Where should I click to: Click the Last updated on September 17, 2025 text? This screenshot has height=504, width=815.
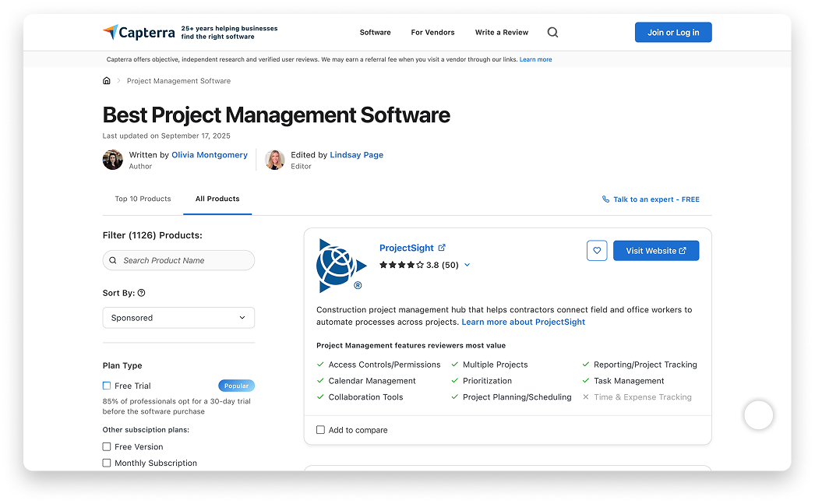click(166, 136)
